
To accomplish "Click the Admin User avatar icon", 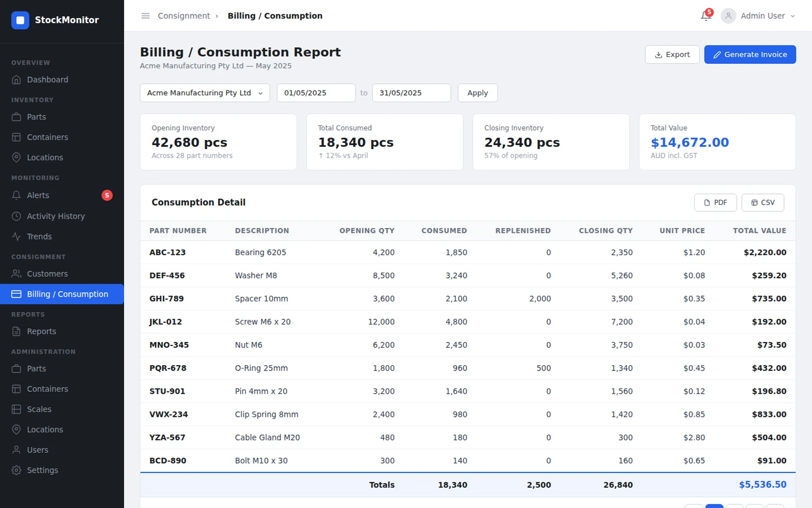I will (728, 16).
